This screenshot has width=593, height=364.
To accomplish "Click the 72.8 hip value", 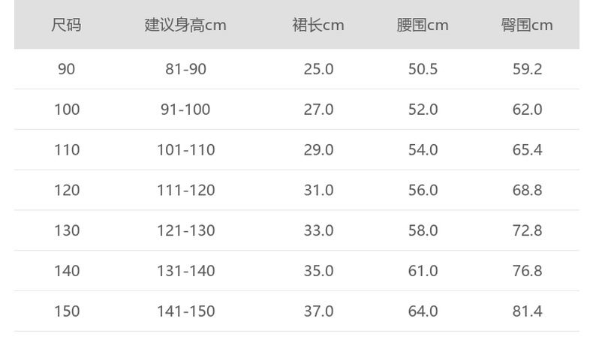I will click(x=527, y=230).
